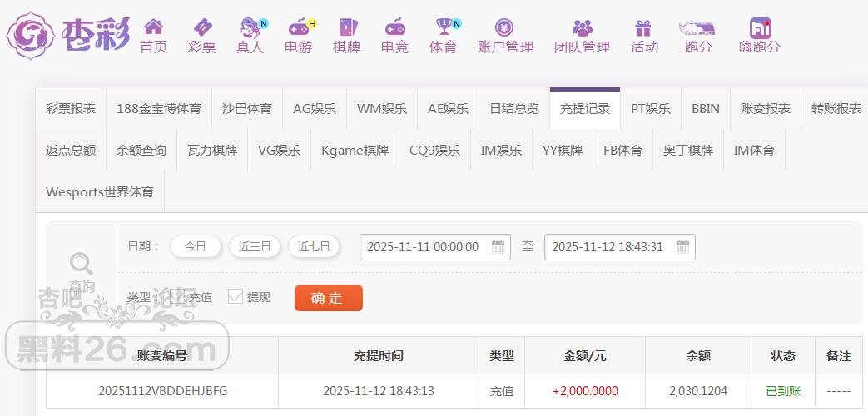Select the 余额查询 tab
This screenshot has width=868, height=416.
(141, 150)
